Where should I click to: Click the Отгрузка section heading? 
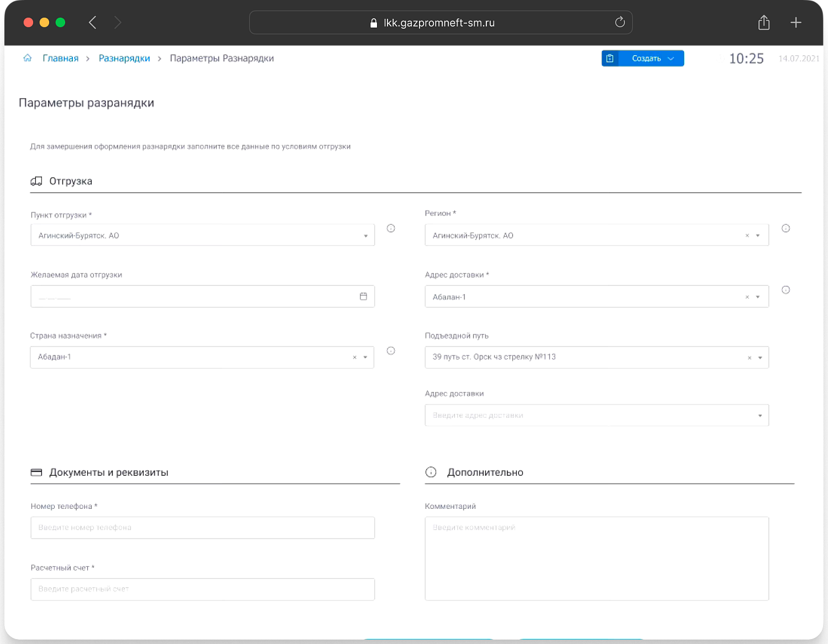click(x=71, y=181)
